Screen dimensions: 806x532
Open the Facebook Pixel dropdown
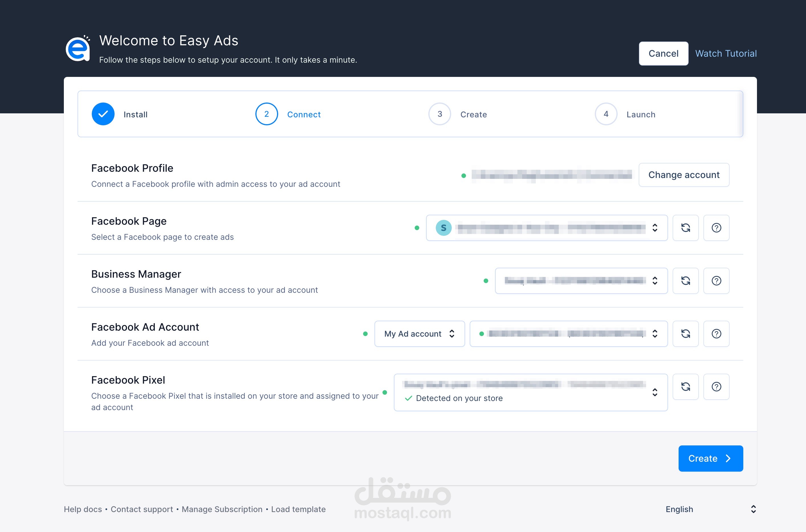(x=531, y=392)
